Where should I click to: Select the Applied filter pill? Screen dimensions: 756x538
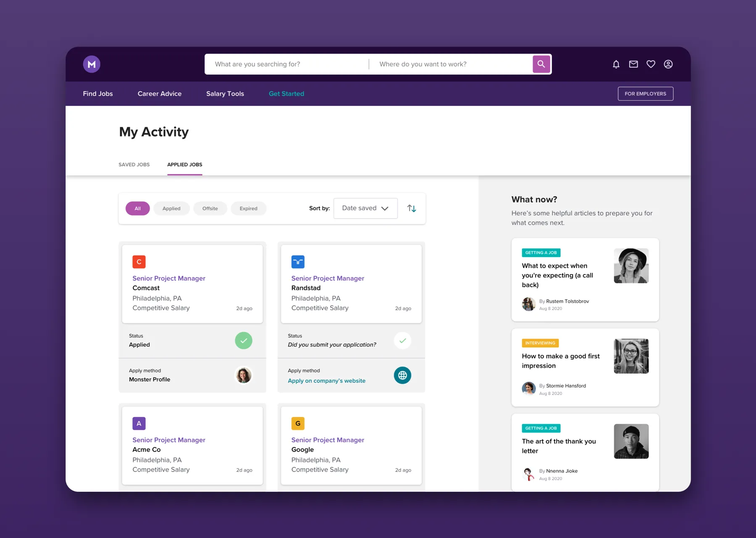(171, 208)
